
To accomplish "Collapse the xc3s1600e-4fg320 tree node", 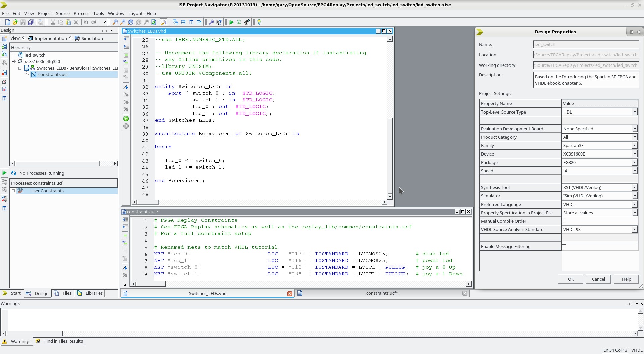I will [x=14, y=61].
